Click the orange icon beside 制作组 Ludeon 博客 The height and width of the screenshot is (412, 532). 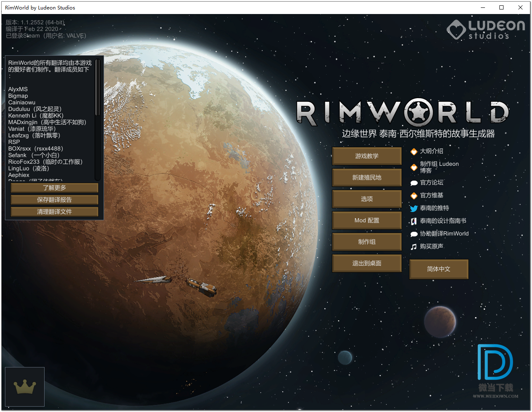coord(414,167)
